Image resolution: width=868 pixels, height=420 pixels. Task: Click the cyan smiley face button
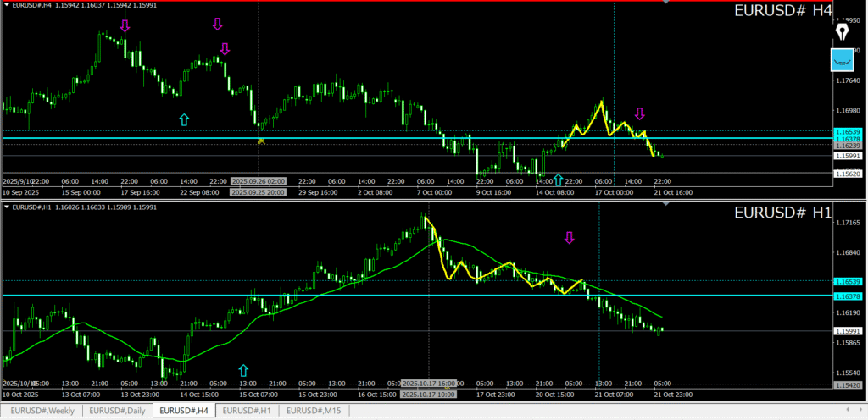pyautogui.click(x=842, y=59)
